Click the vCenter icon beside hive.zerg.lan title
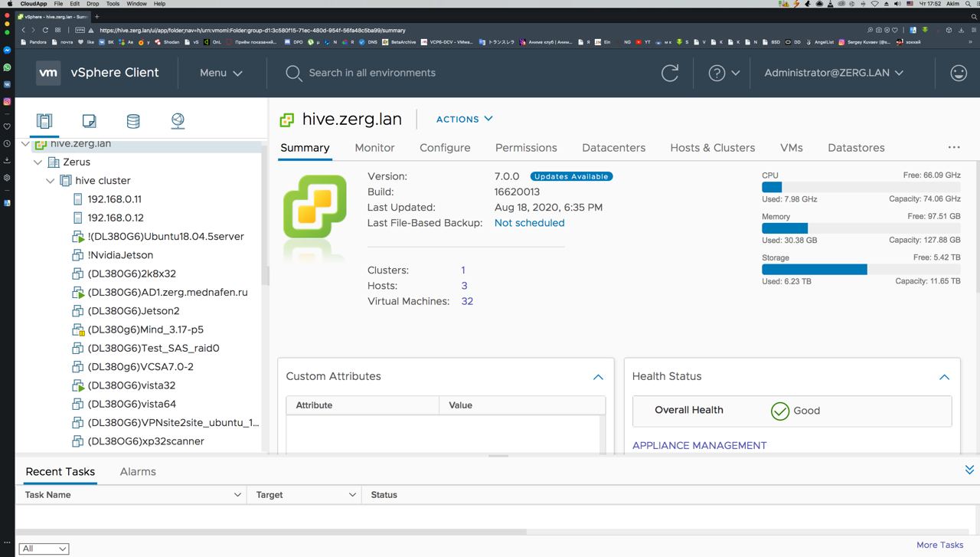 tap(287, 120)
